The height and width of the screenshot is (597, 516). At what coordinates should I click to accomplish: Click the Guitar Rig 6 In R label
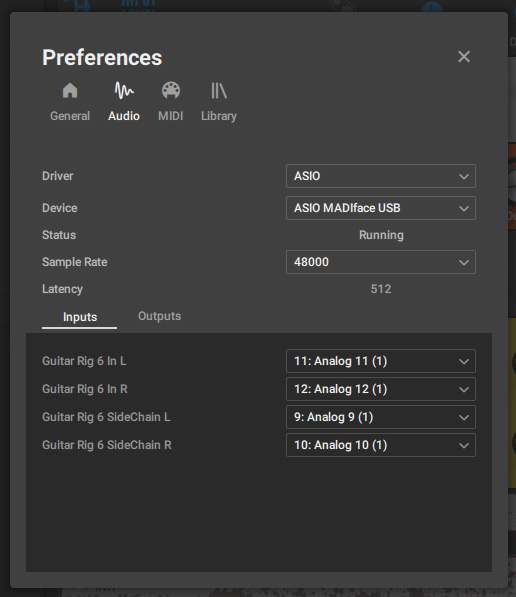(85, 389)
